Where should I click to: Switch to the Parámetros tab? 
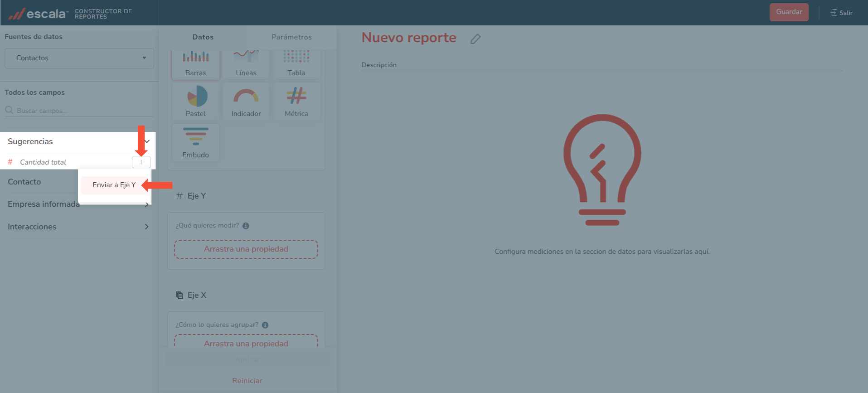click(291, 37)
